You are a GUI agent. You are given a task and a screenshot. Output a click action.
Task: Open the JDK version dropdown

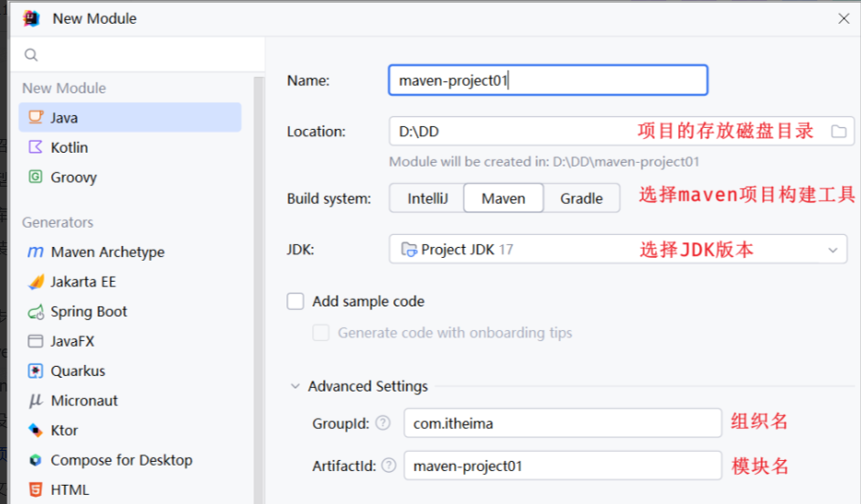[x=832, y=250]
